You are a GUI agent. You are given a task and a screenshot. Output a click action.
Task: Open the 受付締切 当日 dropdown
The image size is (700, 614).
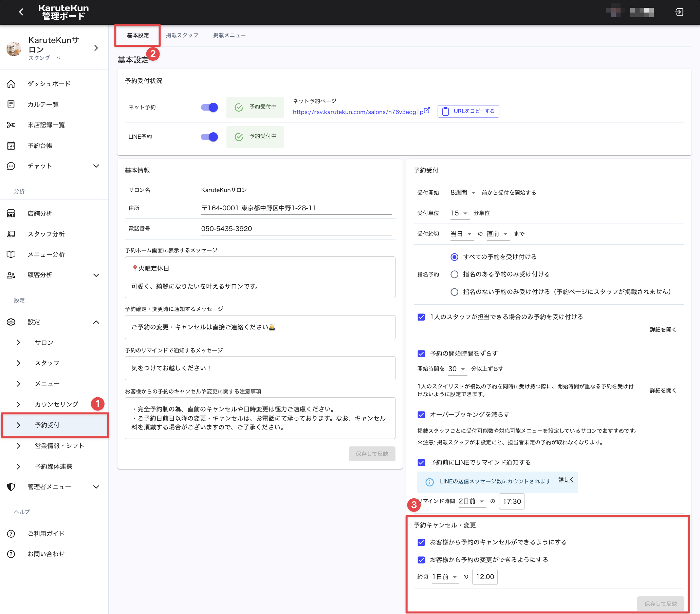461,234
